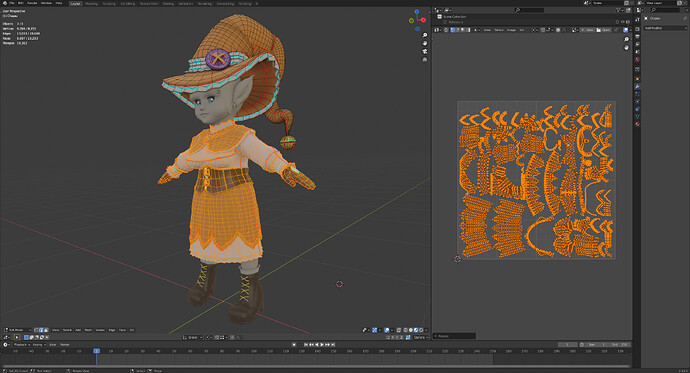The width and height of the screenshot is (690, 373).
Task: Switch to the Layout workspace tab
Action: [76, 3]
